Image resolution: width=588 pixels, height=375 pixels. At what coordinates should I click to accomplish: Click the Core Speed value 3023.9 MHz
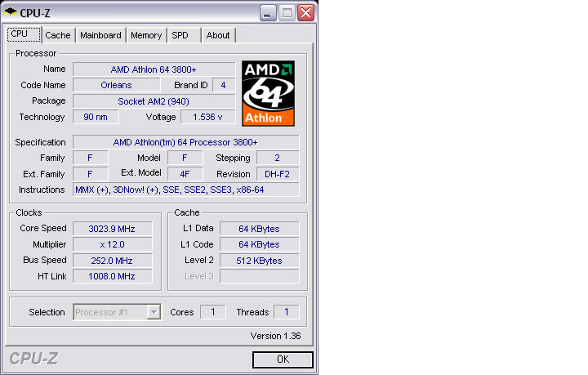click(x=112, y=229)
